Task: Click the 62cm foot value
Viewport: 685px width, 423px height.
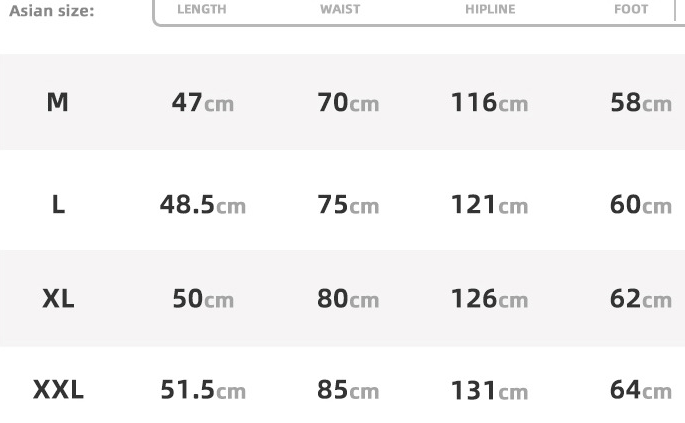Action: [640, 298]
